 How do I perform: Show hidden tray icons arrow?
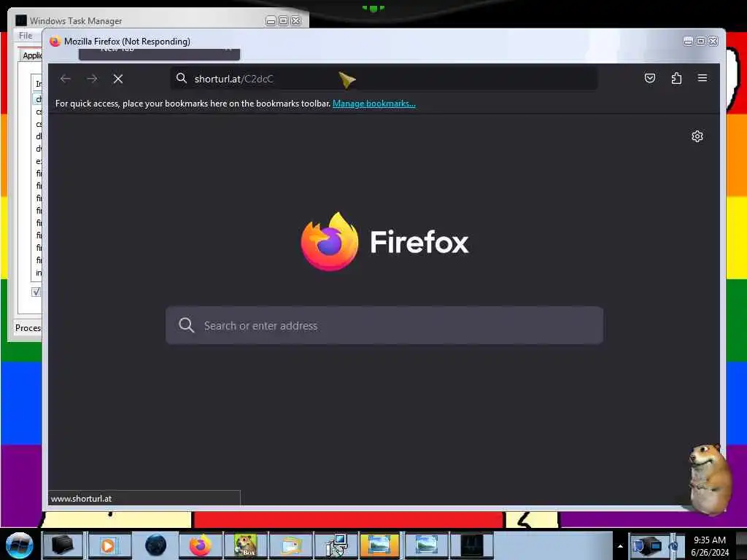click(x=620, y=546)
